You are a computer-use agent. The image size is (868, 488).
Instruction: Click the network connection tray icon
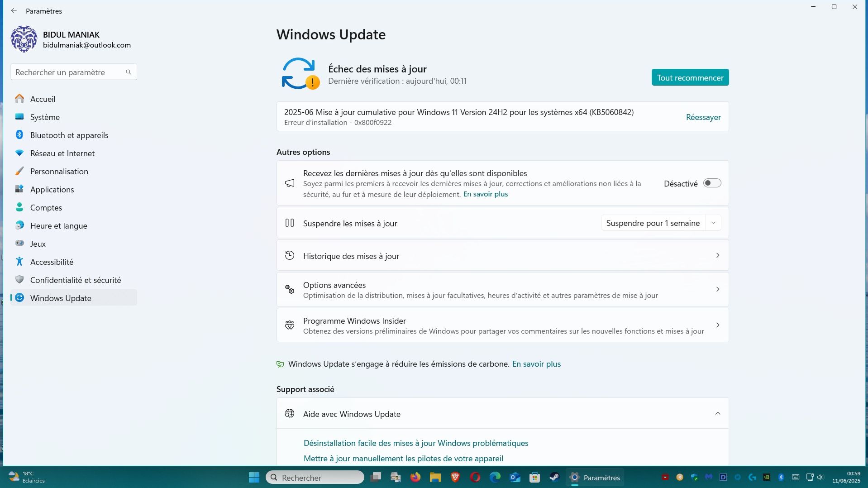(x=810, y=477)
